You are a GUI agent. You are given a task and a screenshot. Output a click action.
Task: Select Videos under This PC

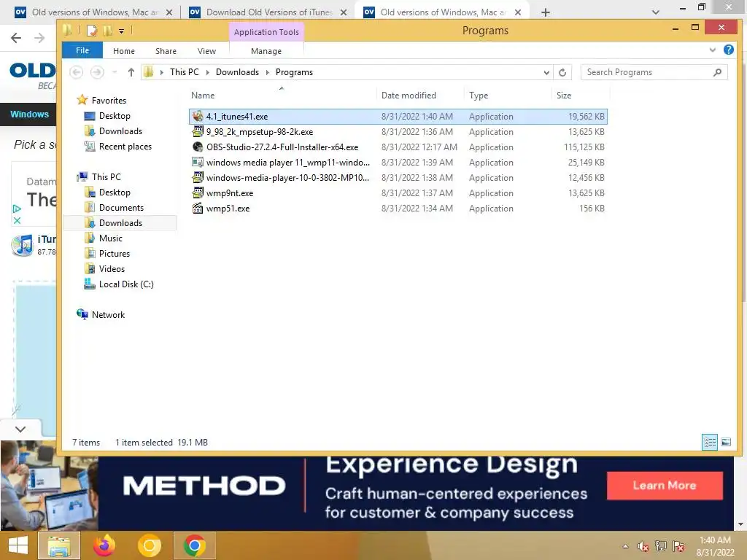click(112, 268)
